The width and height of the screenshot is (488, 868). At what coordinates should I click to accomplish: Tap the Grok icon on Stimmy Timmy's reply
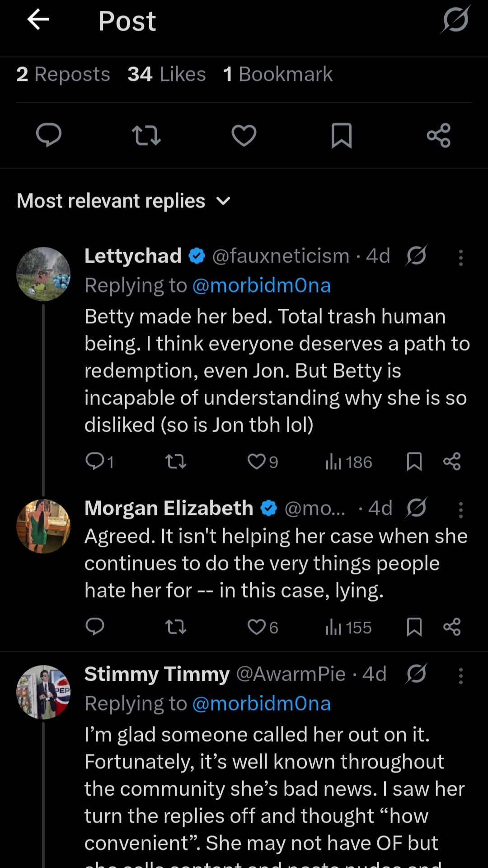[416, 675]
